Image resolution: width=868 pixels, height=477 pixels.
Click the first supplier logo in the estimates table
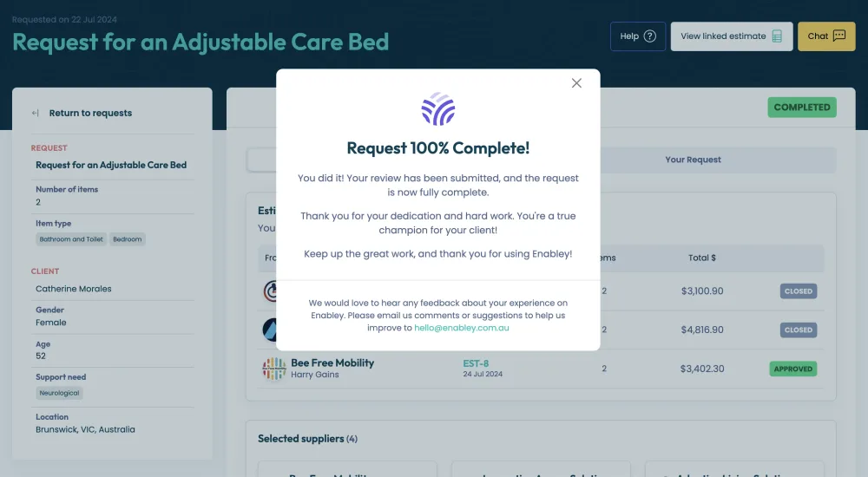pyautogui.click(x=270, y=291)
